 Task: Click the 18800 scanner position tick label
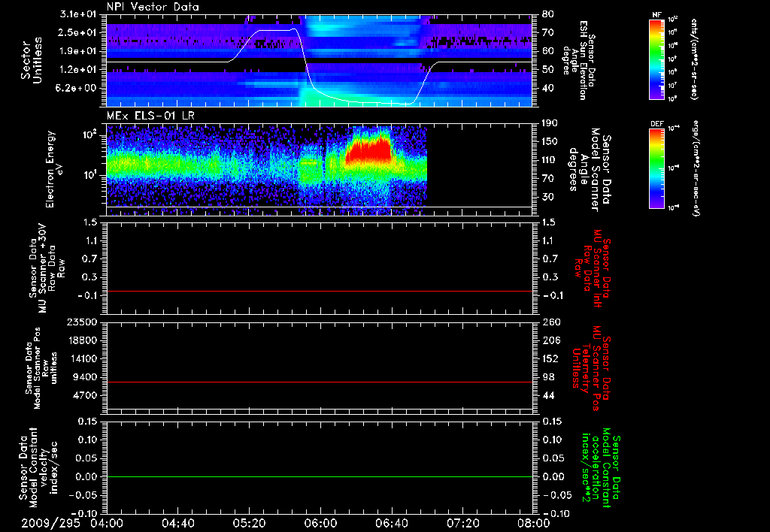click(81, 340)
